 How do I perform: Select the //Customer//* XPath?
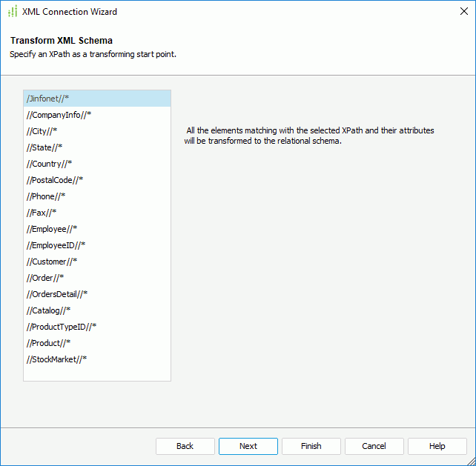[x=52, y=262]
